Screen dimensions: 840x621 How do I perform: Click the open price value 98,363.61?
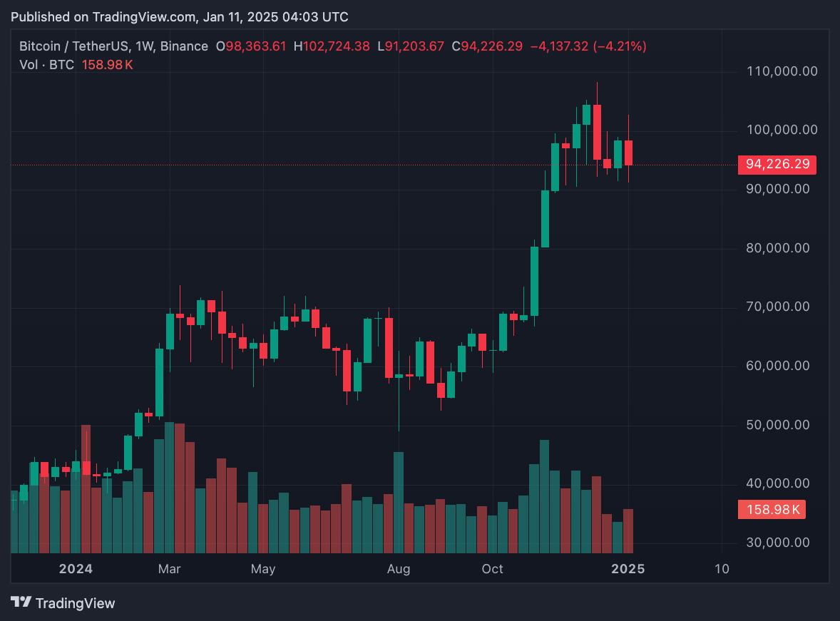tap(256, 46)
